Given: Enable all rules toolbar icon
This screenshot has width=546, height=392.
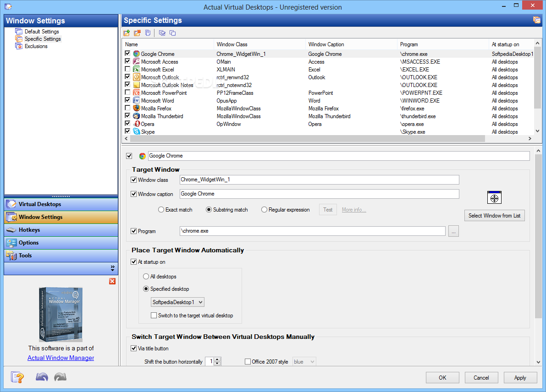Looking at the screenshot, I should coord(162,33).
